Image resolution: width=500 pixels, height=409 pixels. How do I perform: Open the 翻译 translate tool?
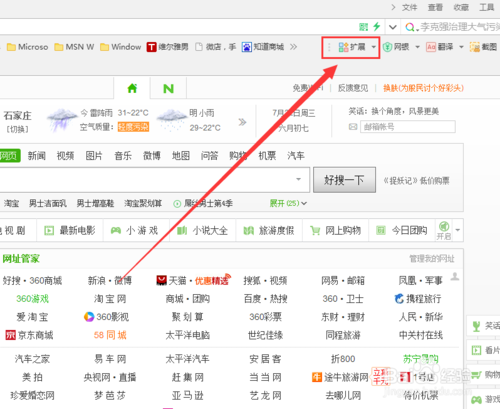tap(440, 47)
